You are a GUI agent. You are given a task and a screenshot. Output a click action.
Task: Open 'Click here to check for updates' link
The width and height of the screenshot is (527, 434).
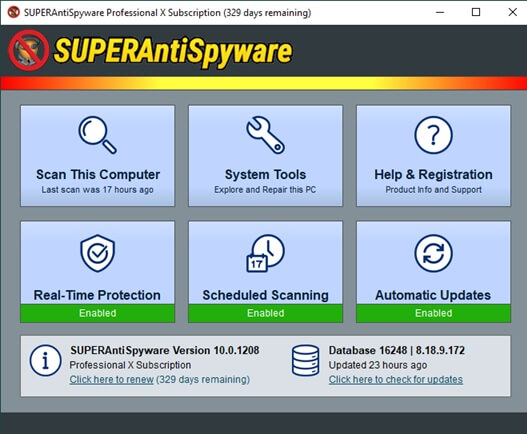pos(396,380)
